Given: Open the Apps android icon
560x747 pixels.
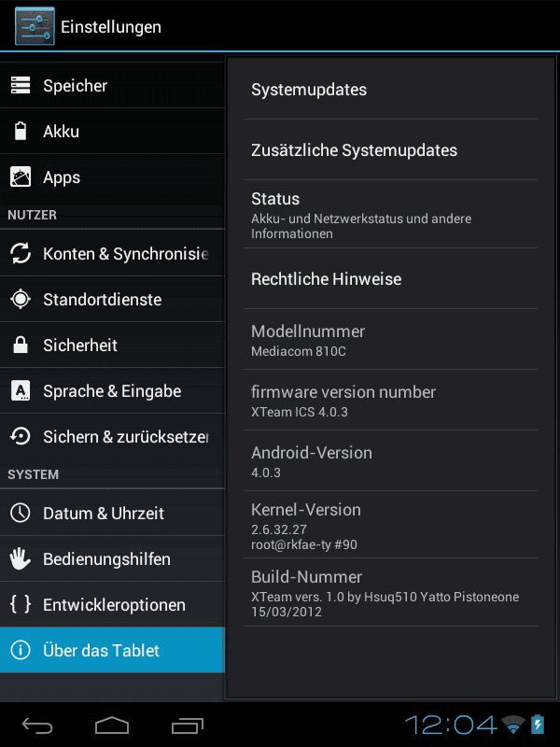Looking at the screenshot, I should [21, 176].
